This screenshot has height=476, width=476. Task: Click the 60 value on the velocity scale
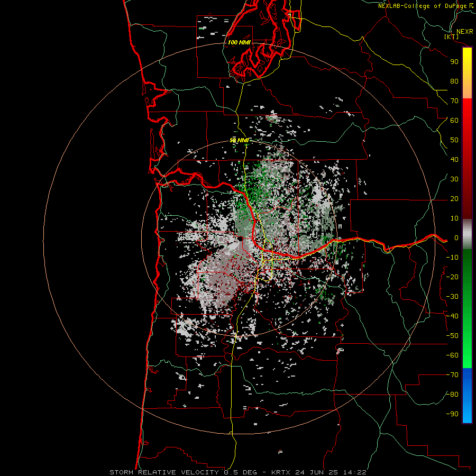[x=454, y=121]
